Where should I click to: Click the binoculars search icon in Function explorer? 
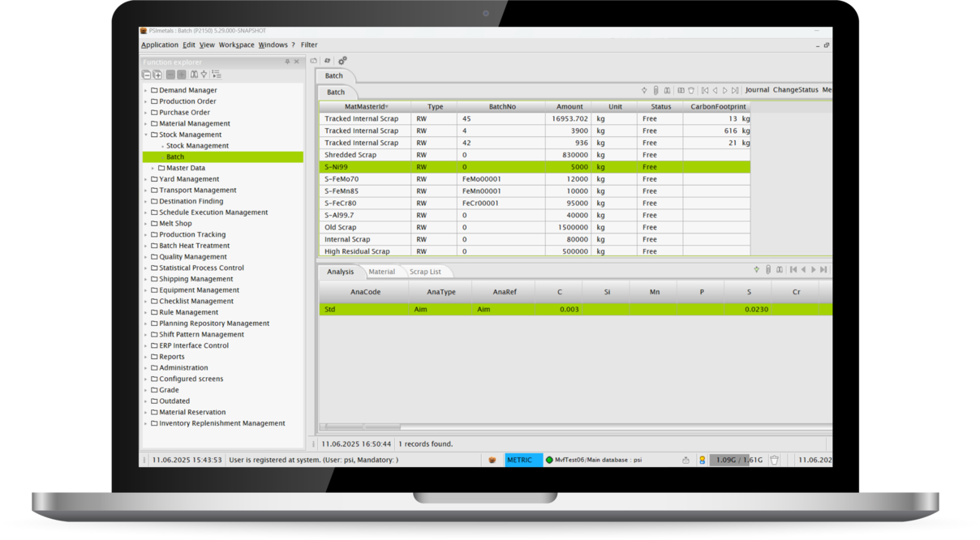click(x=193, y=75)
